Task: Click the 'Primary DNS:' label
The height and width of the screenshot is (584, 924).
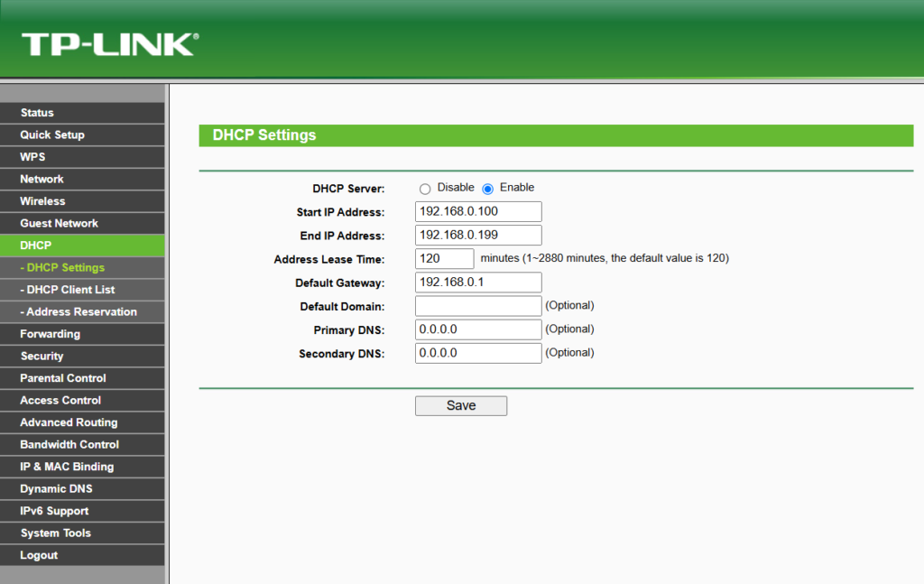Action: click(349, 330)
